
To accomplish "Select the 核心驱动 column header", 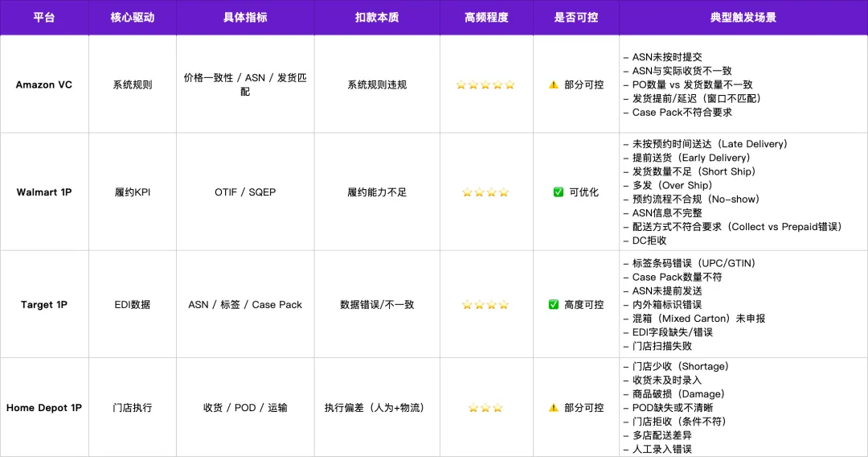I will coord(133,17).
